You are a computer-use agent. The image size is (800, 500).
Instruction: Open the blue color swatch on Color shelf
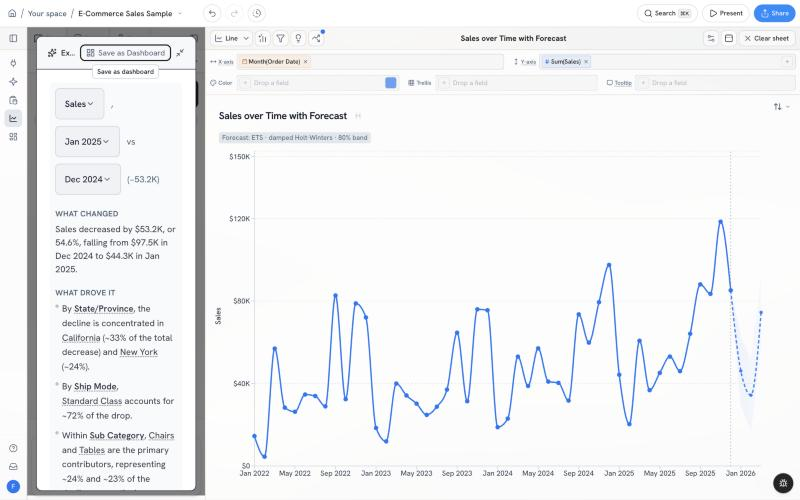pos(391,83)
